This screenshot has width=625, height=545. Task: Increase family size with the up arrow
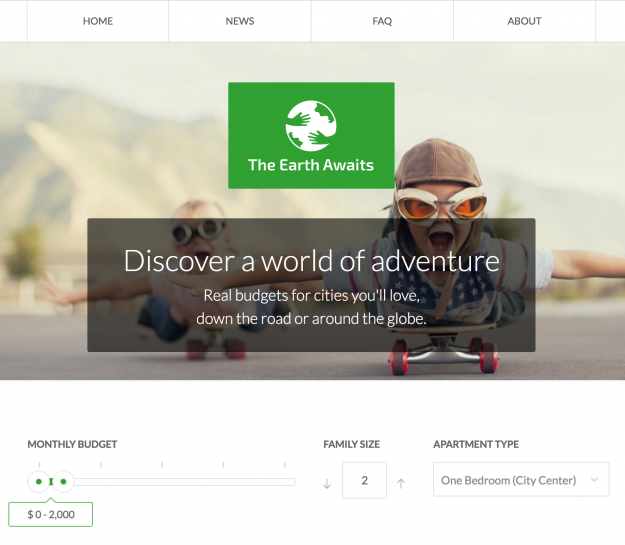pyautogui.click(x=401, y=484)
